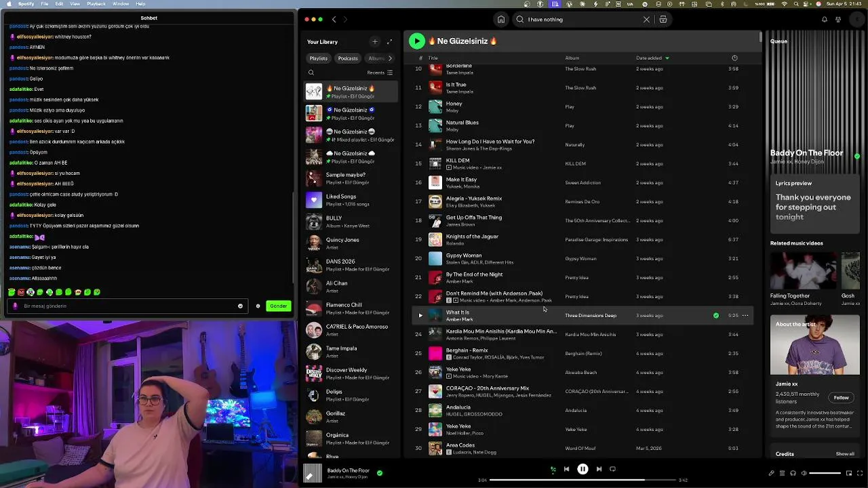
Task: Open chat settings gear
Action: (x=258, y=306)
